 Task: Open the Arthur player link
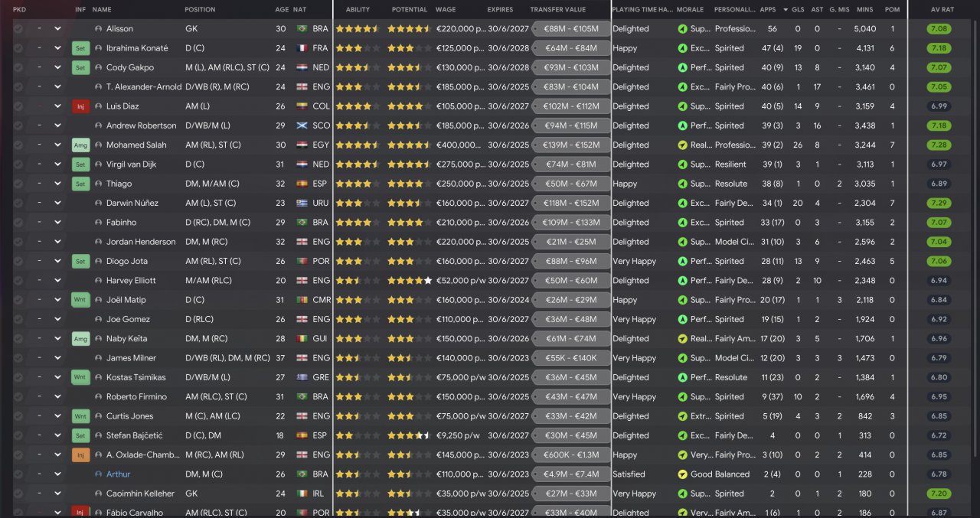point(118,474)
